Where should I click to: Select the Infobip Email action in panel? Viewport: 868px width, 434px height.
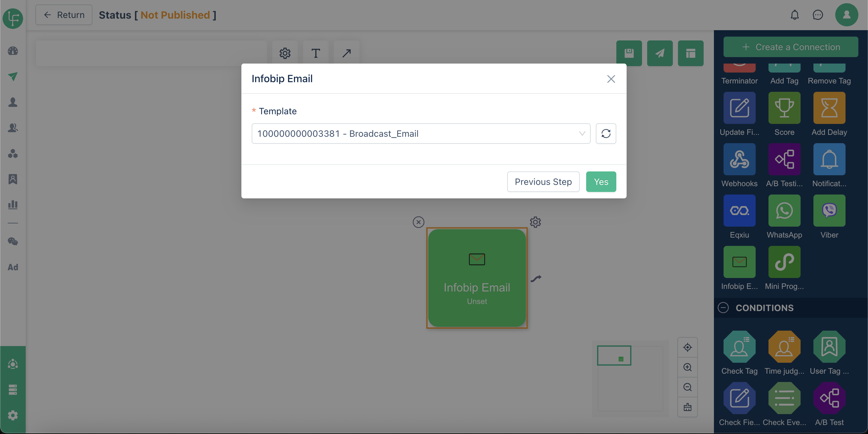[x=739, y=262]
